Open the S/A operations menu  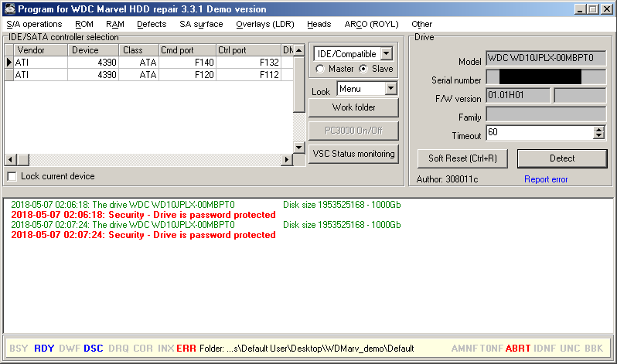34,25
